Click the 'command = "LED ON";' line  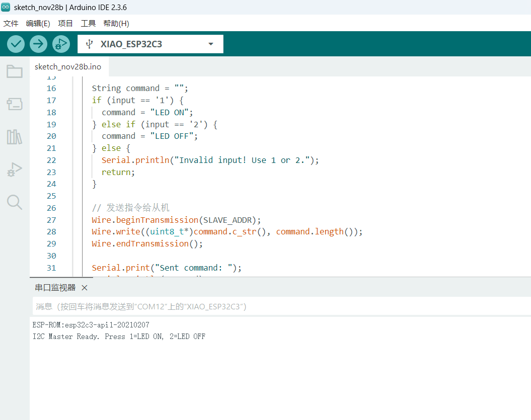click(x=147, y=112)
